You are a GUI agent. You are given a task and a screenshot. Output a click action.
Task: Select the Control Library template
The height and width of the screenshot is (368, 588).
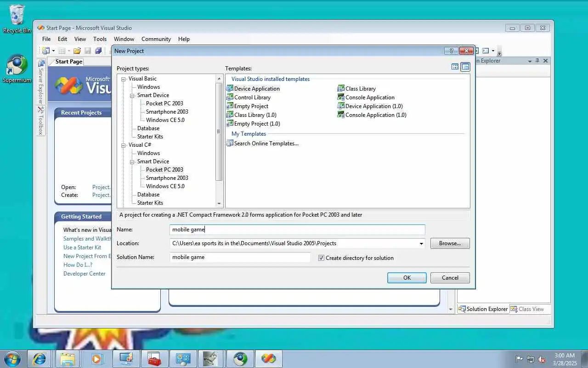pos(249,98)
